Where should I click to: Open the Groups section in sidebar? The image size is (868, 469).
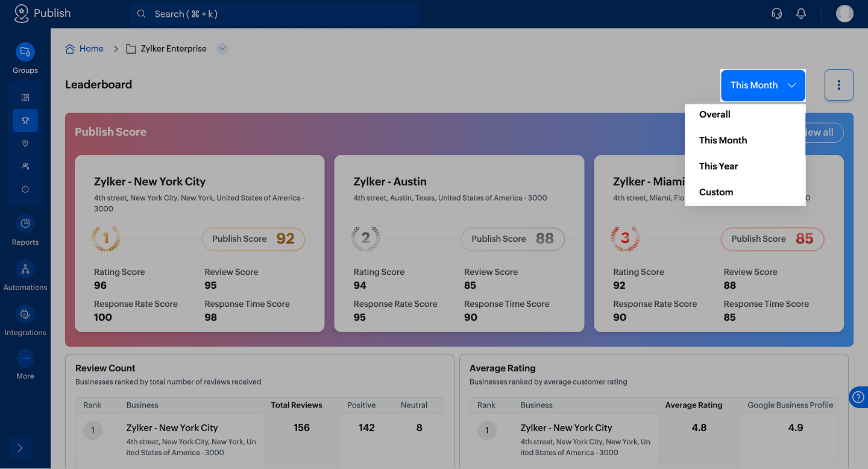point(25,52)
